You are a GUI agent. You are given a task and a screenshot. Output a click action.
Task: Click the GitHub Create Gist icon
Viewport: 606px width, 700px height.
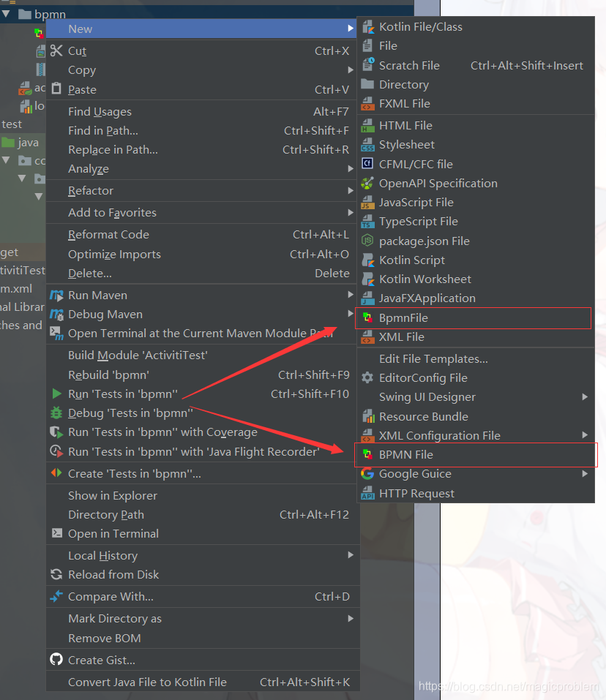pos(56,659)
